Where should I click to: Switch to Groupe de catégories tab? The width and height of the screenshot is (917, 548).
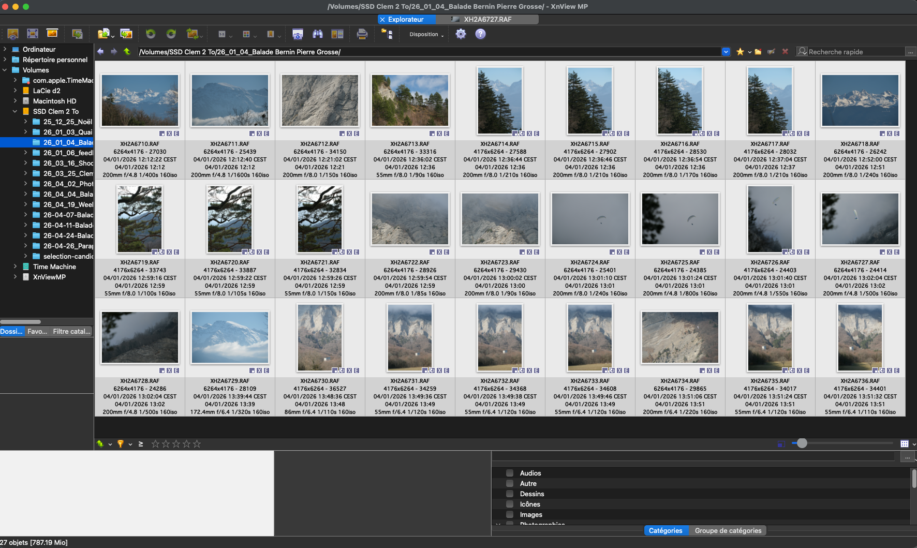(x=728, y=530)
